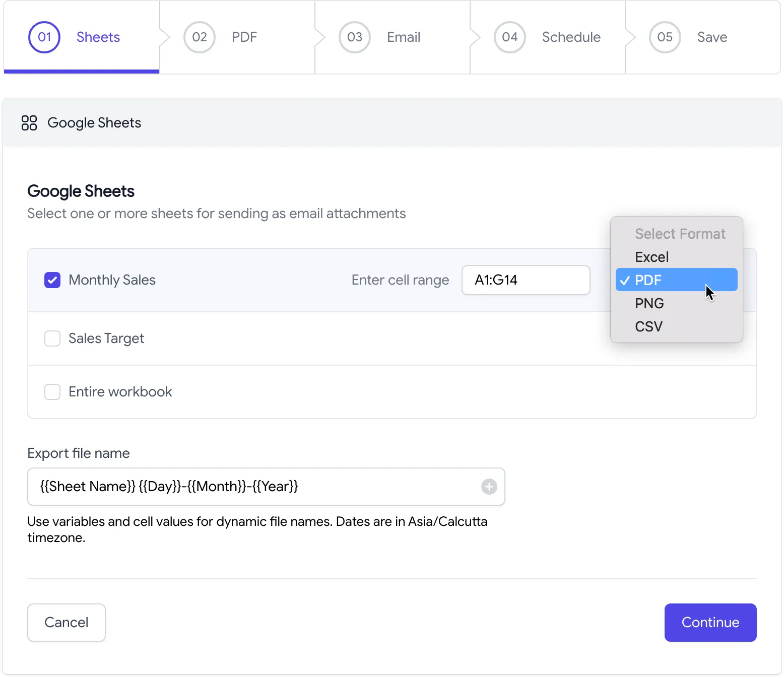Select the checked PDF format option
The height and width of the screenshot is (678, 784).
(x=648, y=280)
